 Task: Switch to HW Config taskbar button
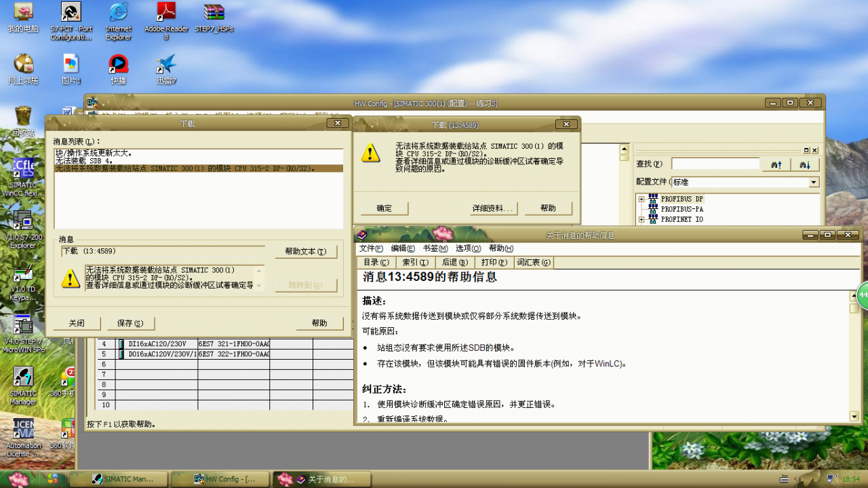pyautogui.click(x=220, y=479)
